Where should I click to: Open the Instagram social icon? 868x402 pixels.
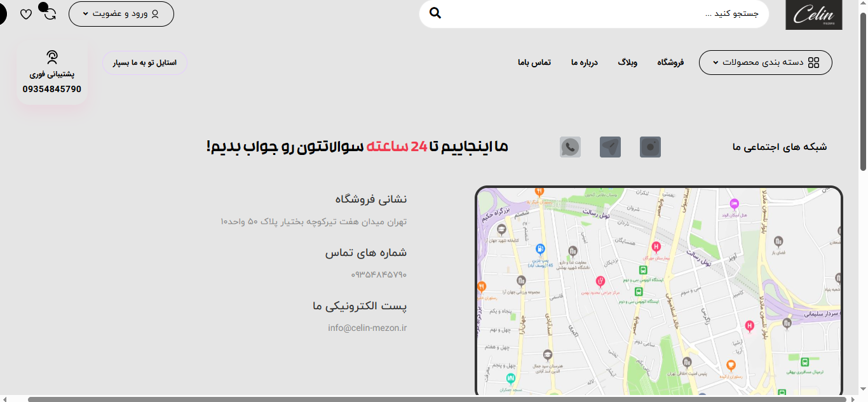(651, 147)
